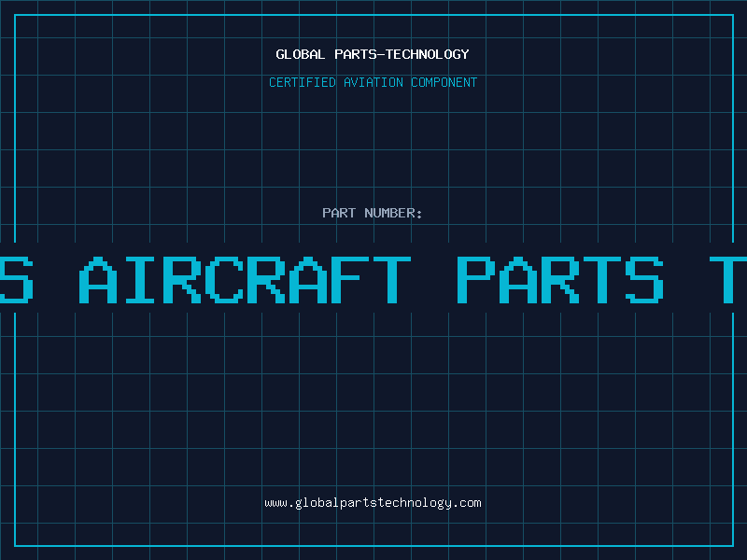Click the GLOBAL PARTS-TECHNOLOGY heading
747x560 pixels.
[373, 54]
